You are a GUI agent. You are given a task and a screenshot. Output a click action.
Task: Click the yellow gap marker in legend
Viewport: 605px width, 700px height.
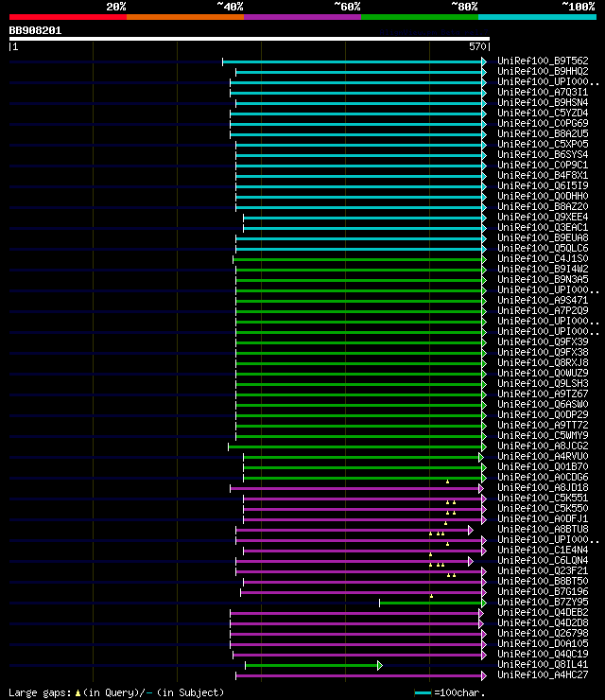click(78, 692)
